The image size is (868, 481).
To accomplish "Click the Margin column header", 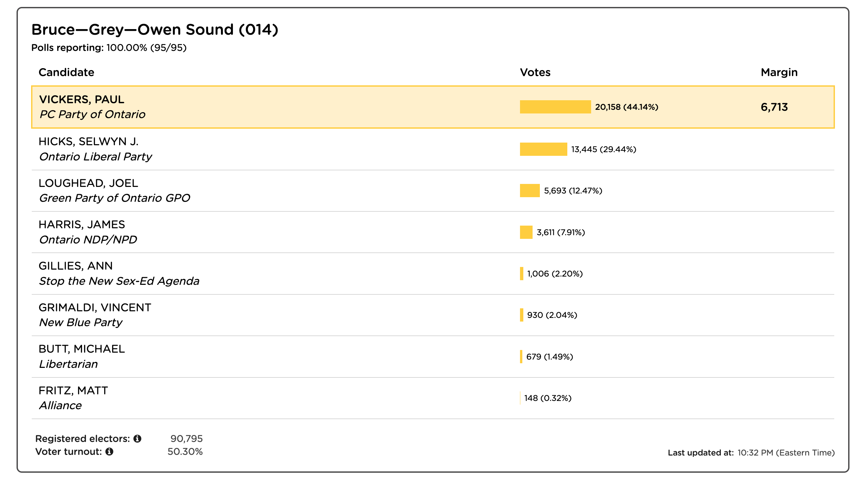I will click(779, 72).
